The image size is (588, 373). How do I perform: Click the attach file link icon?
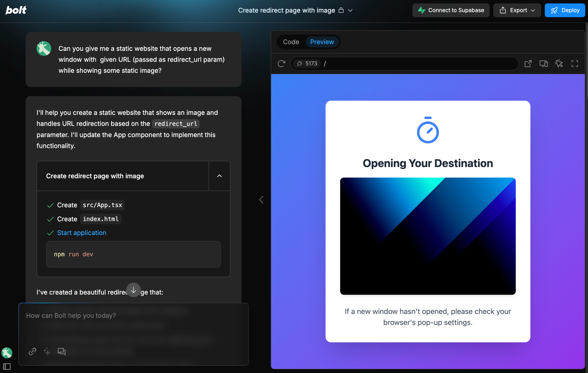click(32, 351)
